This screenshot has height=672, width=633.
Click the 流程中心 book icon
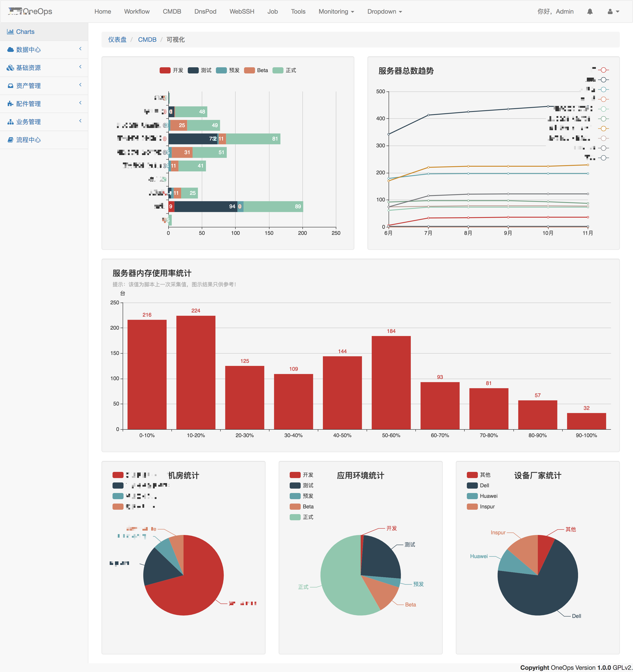(x=11, y=140)
